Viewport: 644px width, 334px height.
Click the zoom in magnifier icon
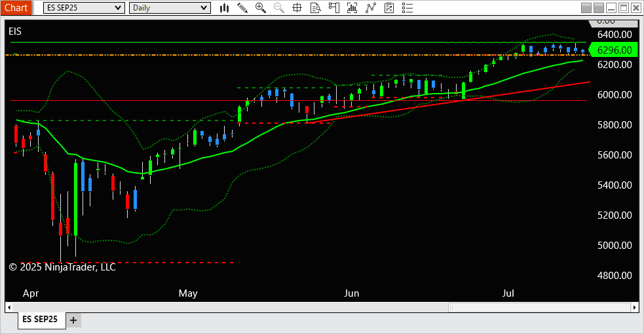[260, 8]
